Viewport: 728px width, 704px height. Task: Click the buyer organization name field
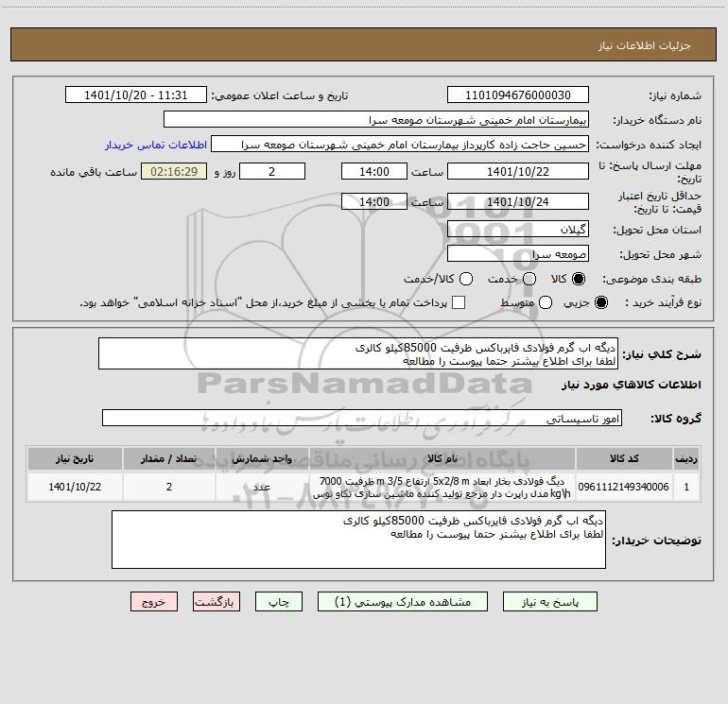376,119
